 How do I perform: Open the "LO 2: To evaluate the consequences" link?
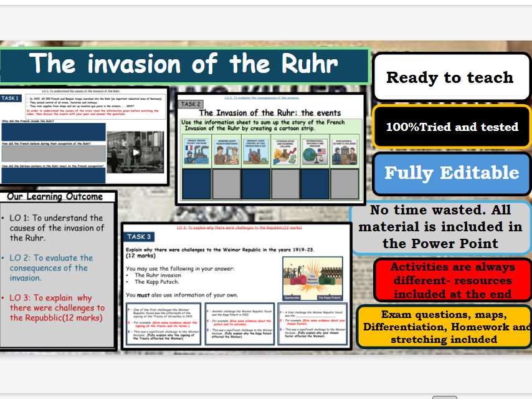click(x=262, y=97)
